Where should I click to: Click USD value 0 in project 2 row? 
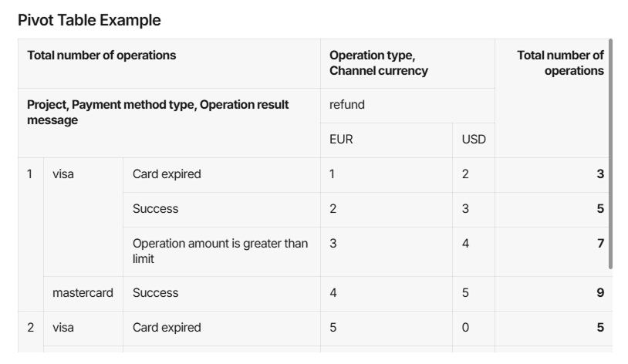pos(474,329)
